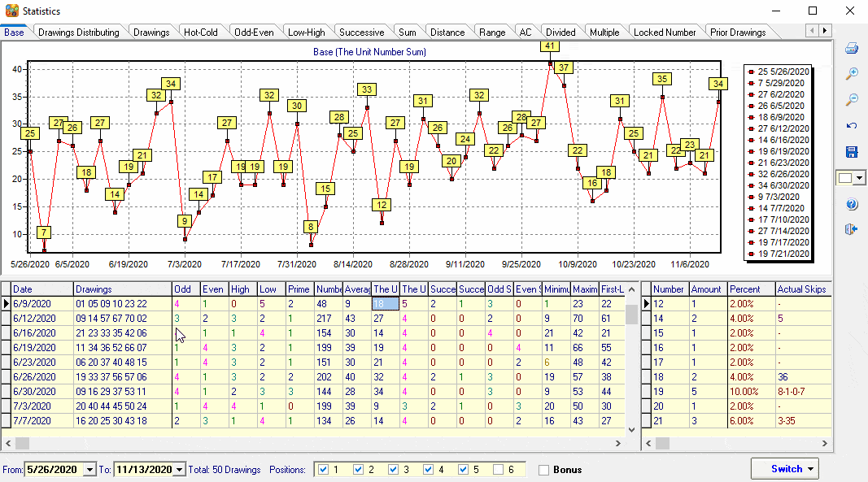The width and height of the screenshot is (868, 482).
Task: Click the Exit door icon
Action: coord(852,230)
